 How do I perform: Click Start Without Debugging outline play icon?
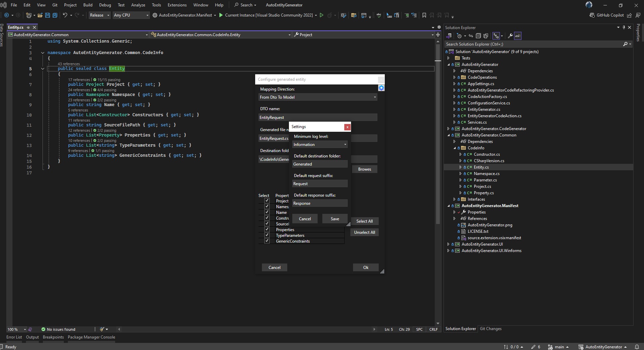pyautogui.click(x=322, y=15)
